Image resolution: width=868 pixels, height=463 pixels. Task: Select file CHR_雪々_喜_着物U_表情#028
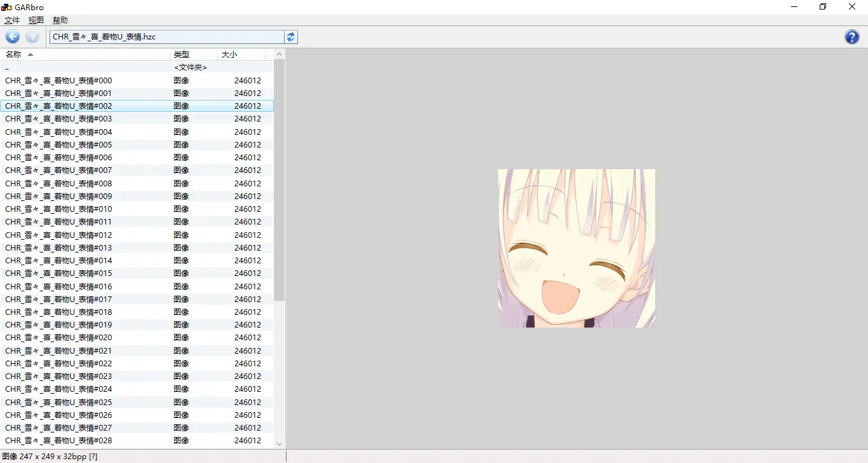(137, 441)
